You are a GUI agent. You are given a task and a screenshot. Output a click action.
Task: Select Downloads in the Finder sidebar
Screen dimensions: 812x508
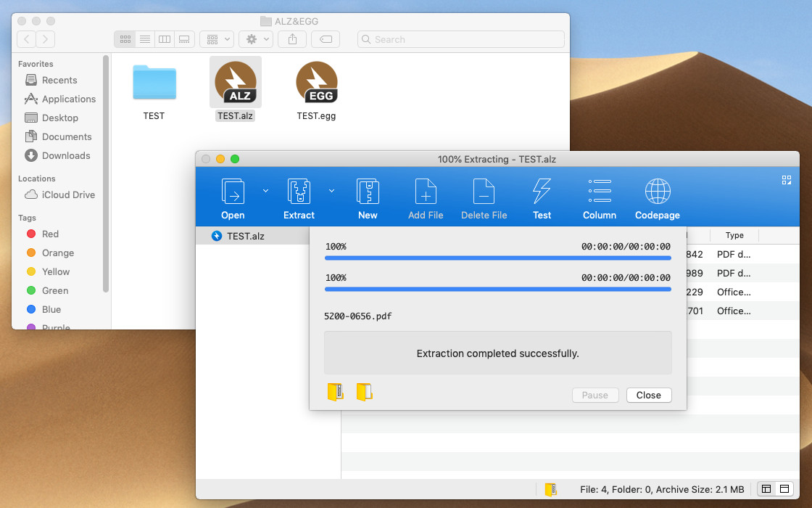pyautogui.click(x=65, y=155)
